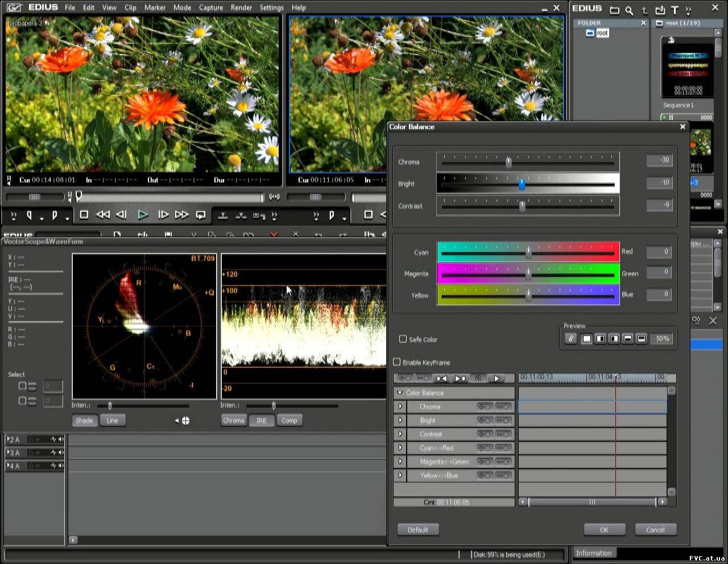Expand Chroma keyframe row
Image resolution: width=728 pixels, height=564 pixels.
400,407
